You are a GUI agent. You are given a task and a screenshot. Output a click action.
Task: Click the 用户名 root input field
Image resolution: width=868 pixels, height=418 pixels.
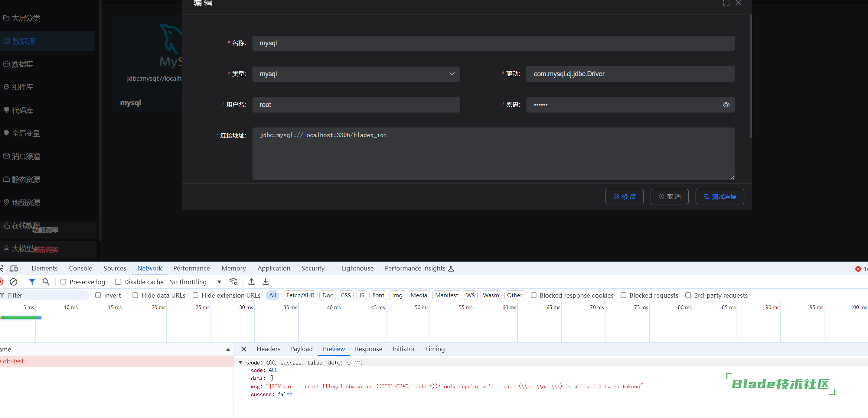coord(356,105)
